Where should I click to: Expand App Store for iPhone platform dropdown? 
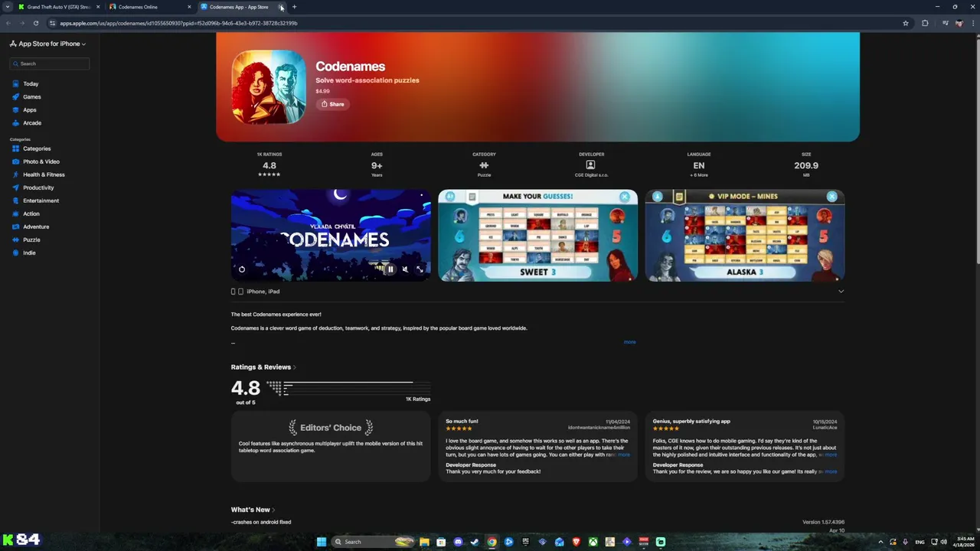point(48,44)
